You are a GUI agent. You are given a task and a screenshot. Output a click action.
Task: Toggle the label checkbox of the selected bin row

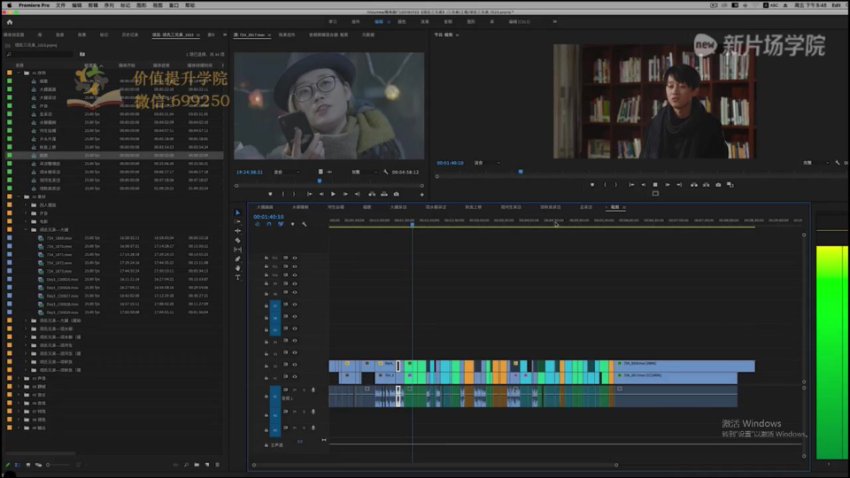pos(9,155)
